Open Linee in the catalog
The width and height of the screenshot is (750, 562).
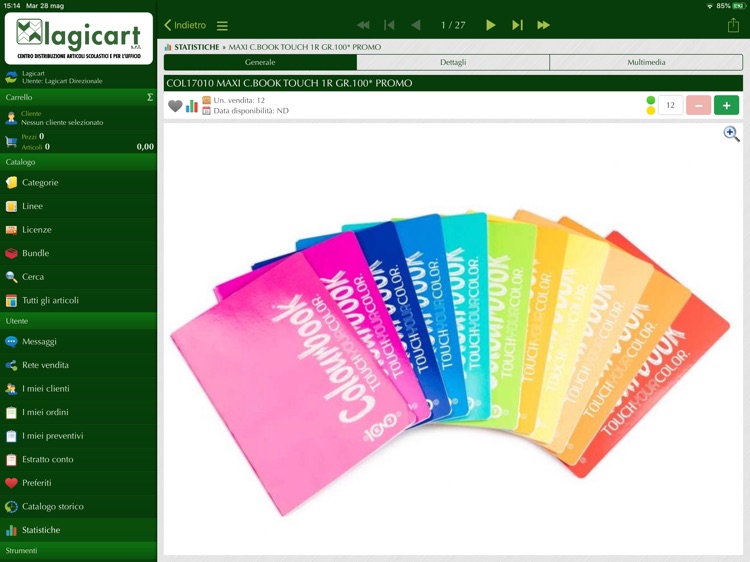pyautogui.click(x=78, y=206)
